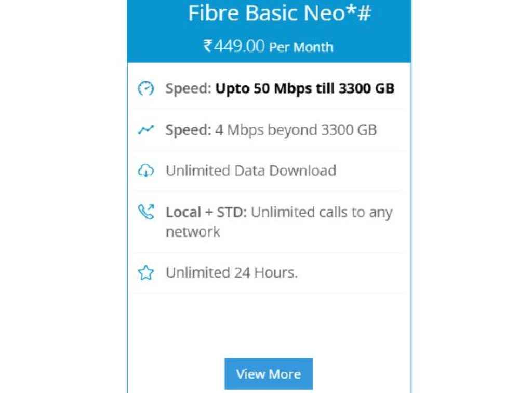Select the Unlimited 24 Hours row
This screenshot has height=393, width=532.
tap(270, 272)
